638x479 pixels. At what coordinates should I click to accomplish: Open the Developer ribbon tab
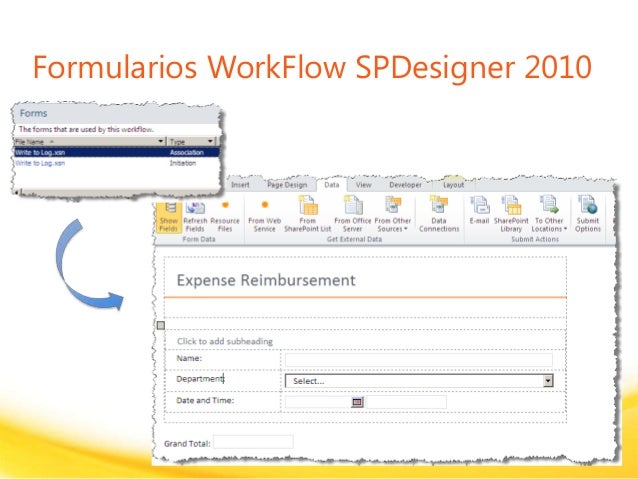(x=405, y=185)
